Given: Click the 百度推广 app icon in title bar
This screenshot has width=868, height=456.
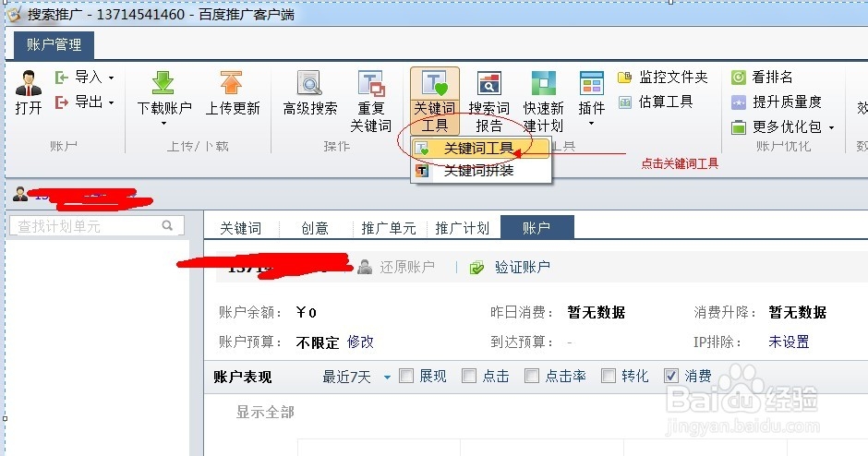Looking at the screenshot, I should point(14,14).
